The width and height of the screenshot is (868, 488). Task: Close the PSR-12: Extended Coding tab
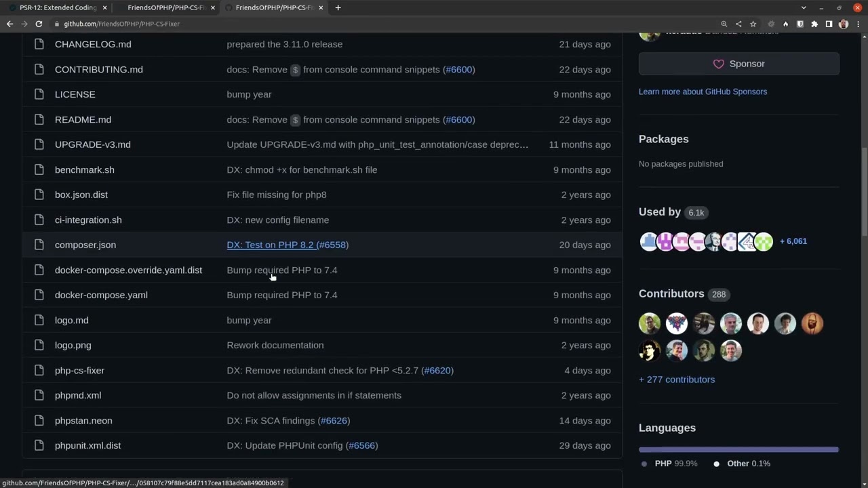tap(104, 7)
